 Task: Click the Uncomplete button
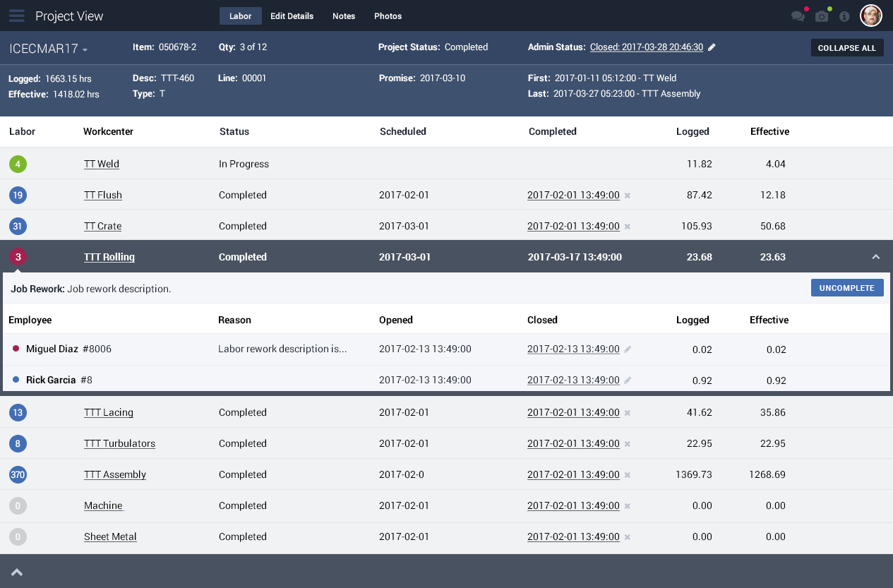coord(847,288)
